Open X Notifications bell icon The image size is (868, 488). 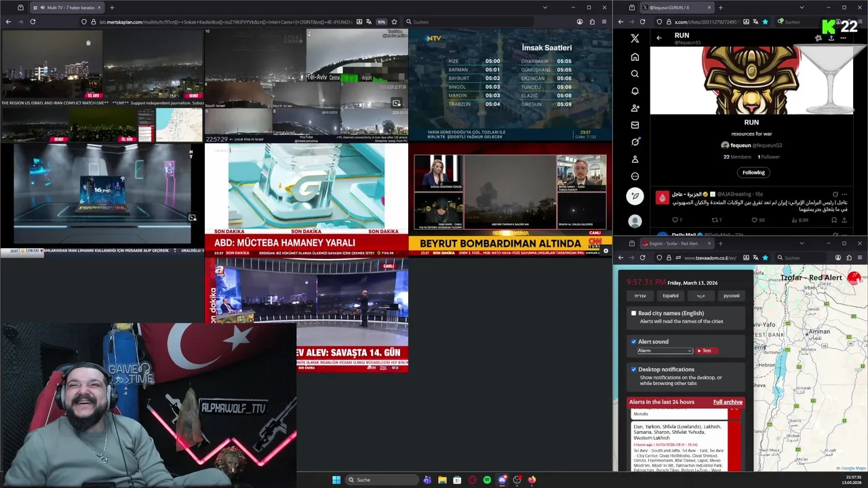tap(635, 91)
